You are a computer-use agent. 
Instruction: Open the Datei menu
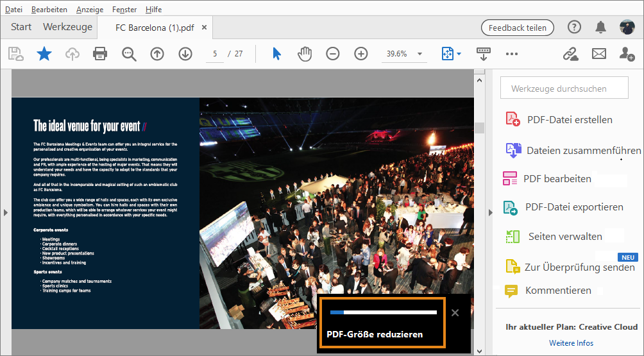point(13,9)
